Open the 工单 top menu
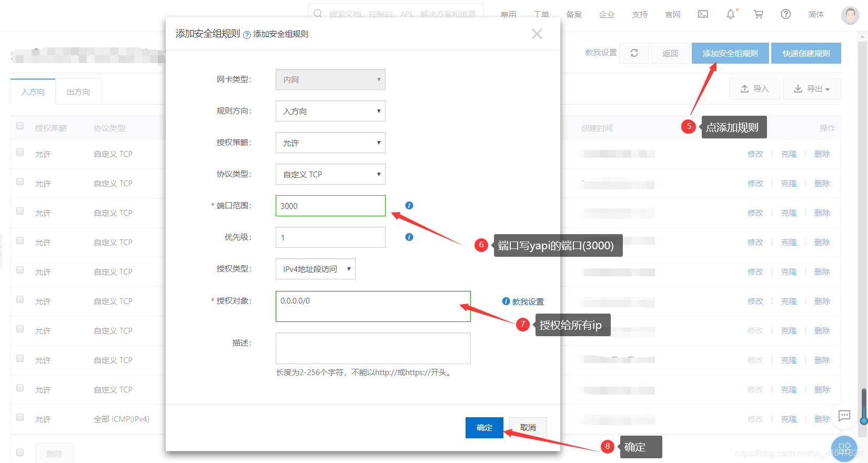Screen dimensions: 868x463 (x=541, y=14)
